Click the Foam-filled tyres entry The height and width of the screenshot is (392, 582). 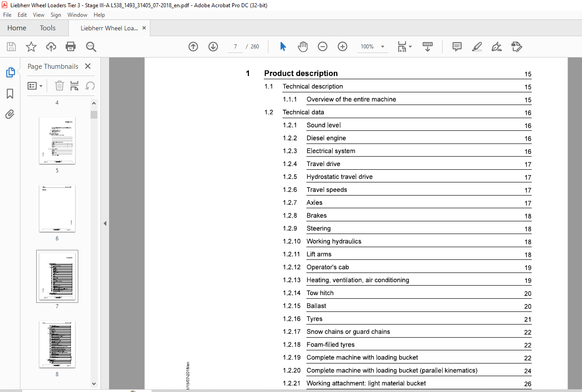coord(331,344)
